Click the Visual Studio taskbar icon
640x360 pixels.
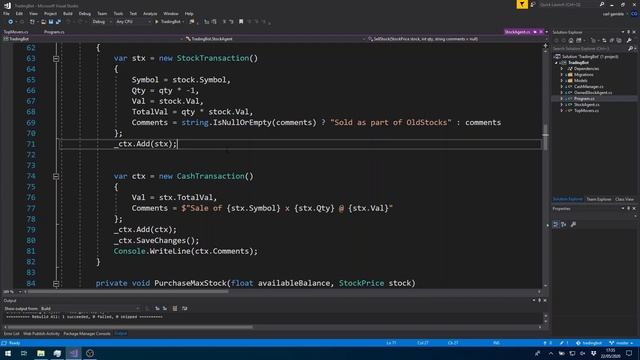click(73, 353)
